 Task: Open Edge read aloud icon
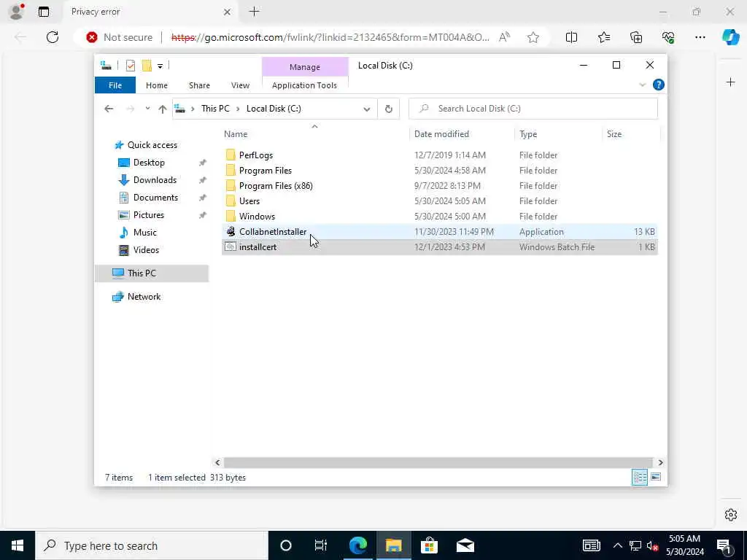pyautogui.click(x=504, y=37)
